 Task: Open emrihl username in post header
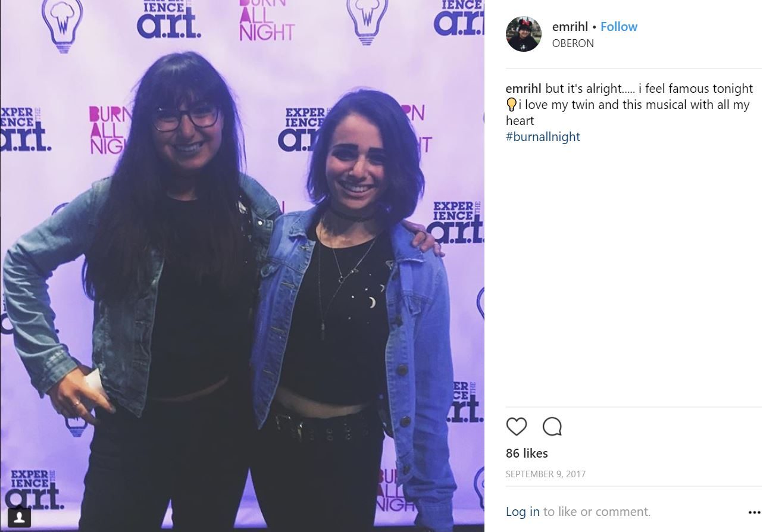pos(570,27)
